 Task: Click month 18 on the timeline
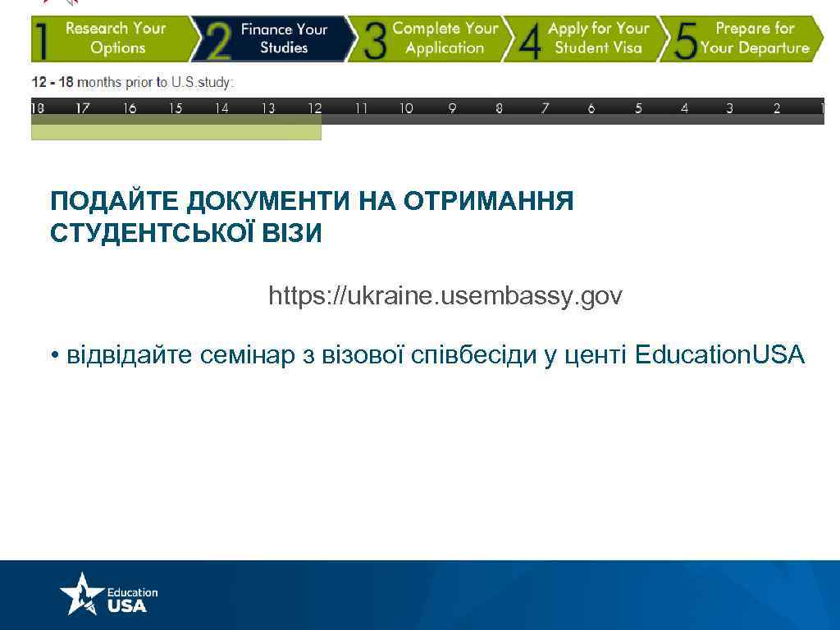coord(38,108)
